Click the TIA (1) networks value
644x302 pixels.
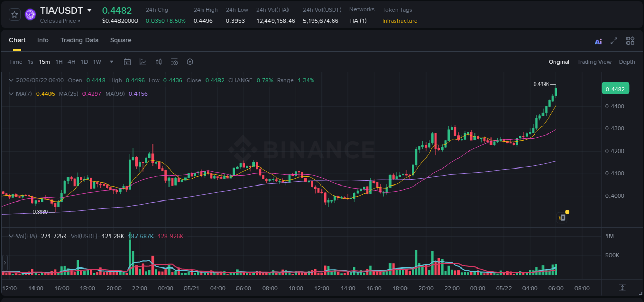click(x=358, y=21)
